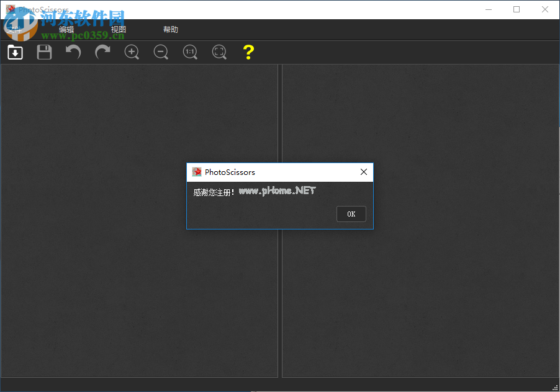Confirm registration by clicking OK
The image size is (560, 392).
351,213
